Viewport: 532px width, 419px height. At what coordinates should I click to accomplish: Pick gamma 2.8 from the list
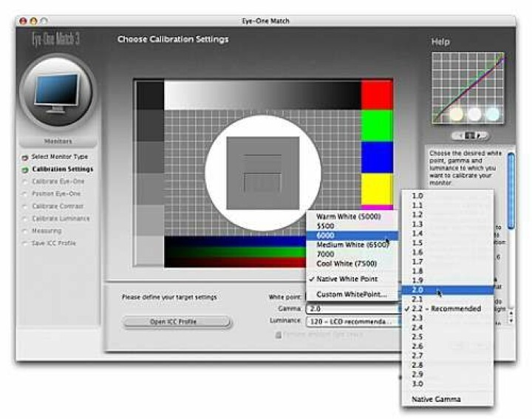click(x=448, y=365)
